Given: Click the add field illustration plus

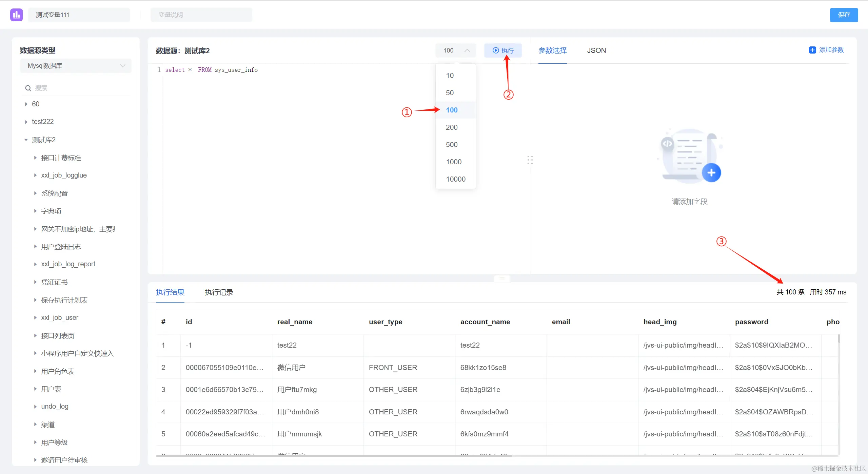Looking at the screenshot, I should click(x=711, y=173).
